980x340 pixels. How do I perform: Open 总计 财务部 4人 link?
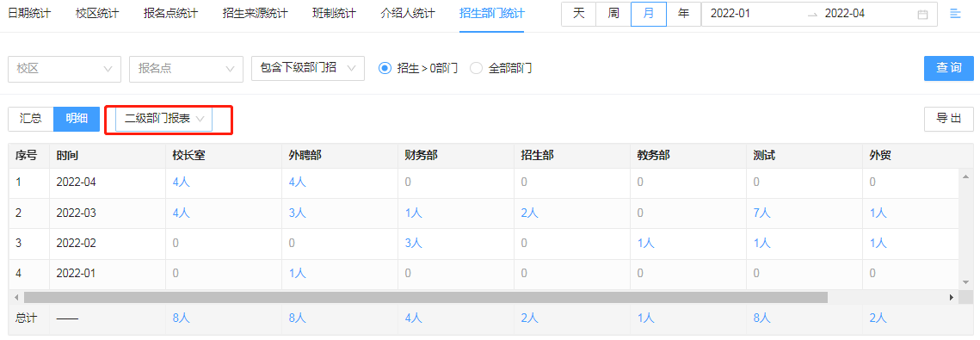(413, 318)
